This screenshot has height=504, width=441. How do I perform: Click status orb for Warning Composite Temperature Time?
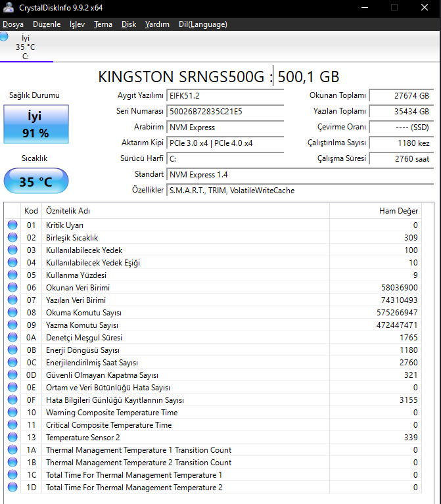coord(12,413)
